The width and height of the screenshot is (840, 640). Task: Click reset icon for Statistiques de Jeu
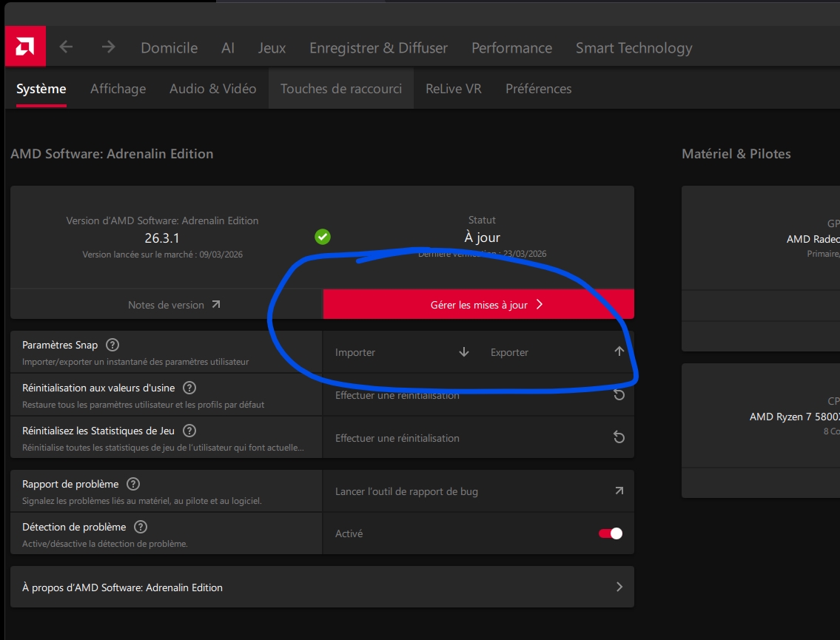point(619,437)
